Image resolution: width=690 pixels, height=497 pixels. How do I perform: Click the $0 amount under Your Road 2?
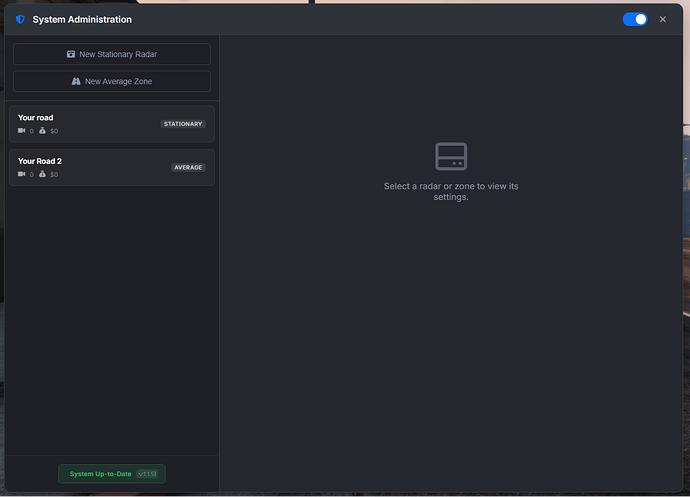pos(54,175)
